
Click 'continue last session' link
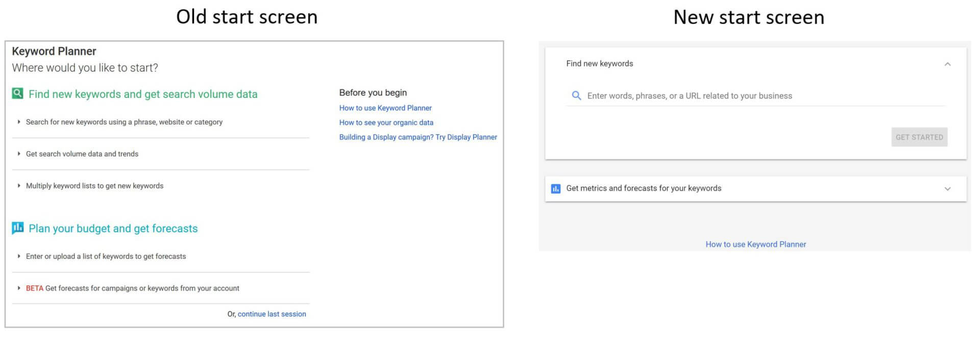tap(272, 314)
